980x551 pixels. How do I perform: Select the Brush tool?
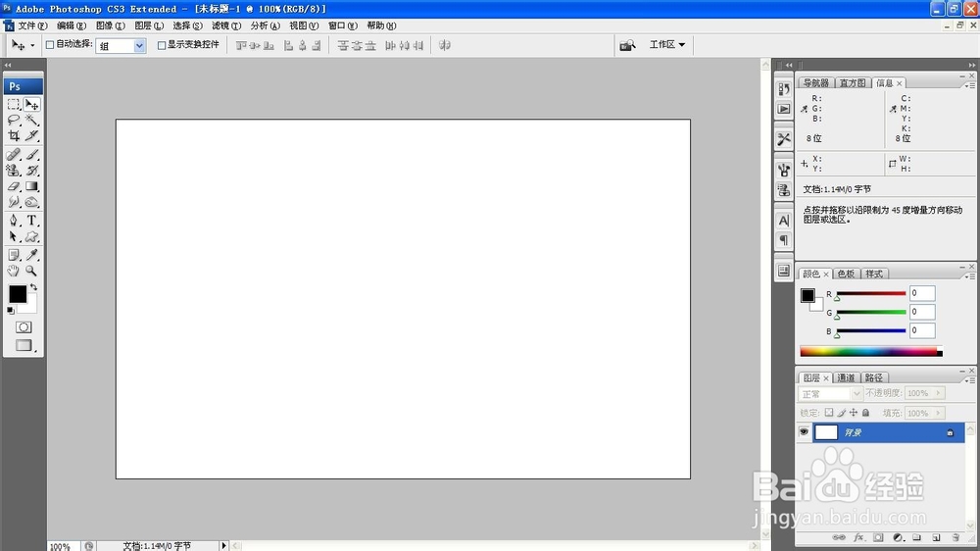pos(32,155)
